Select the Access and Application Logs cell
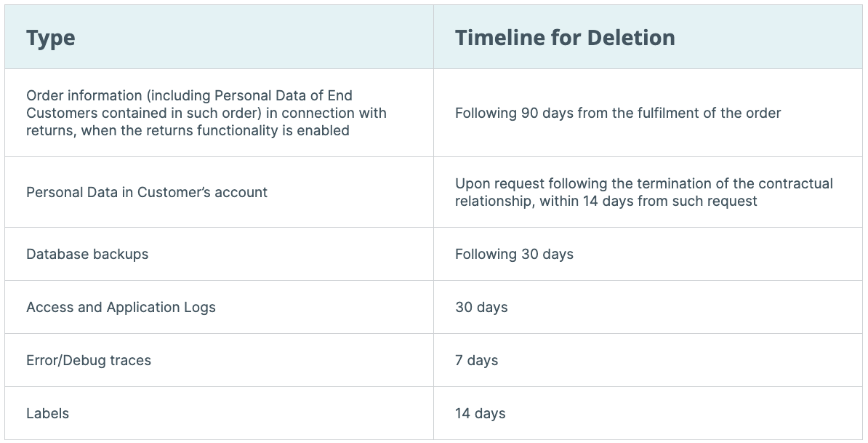This screenshot has height=443, width=868. tap(121, 307)
